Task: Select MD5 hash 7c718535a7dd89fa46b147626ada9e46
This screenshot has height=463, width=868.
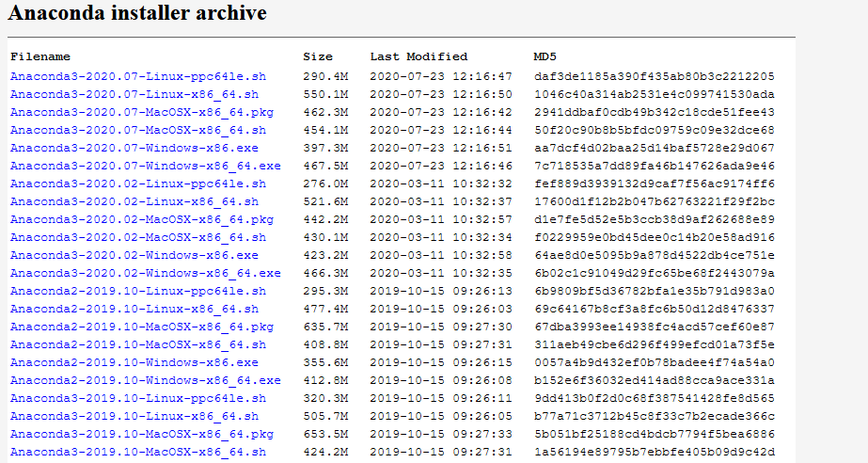Action: coord(655,166)
